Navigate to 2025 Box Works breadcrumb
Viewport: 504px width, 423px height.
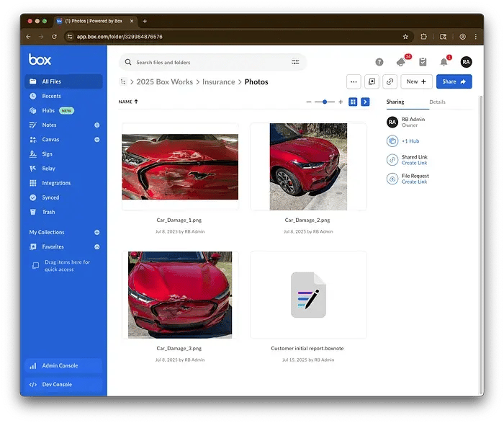point(165,81)
